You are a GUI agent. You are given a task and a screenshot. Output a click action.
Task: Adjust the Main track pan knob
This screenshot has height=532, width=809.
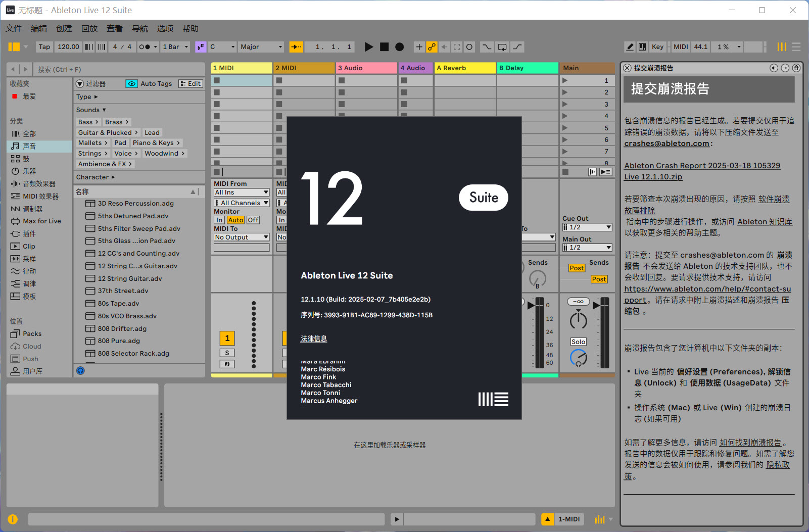(579, 320)
